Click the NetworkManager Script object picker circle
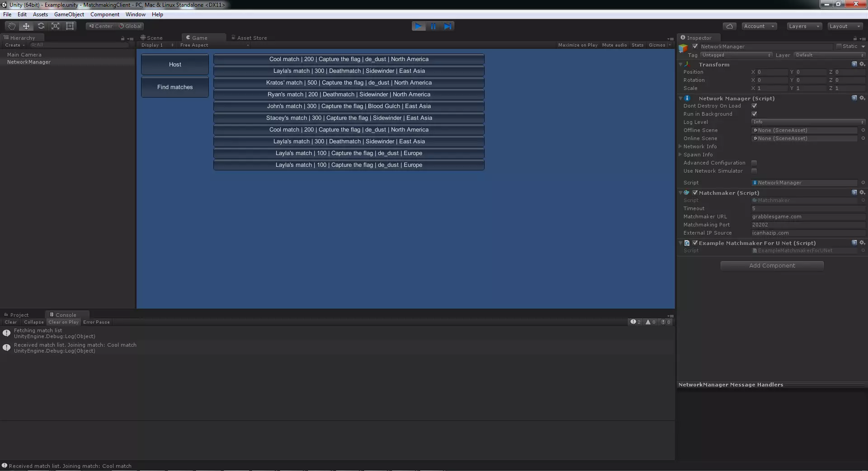The width and height of the screenshot is (868, 471). [863, 183]
